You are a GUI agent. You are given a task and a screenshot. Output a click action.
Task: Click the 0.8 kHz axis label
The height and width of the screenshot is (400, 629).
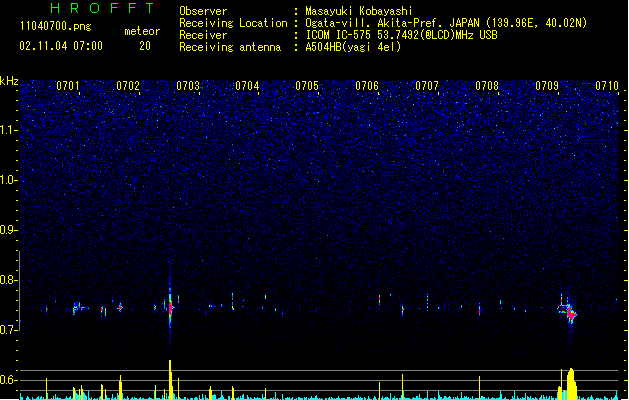pyautogui.click(x=8, y=280)
